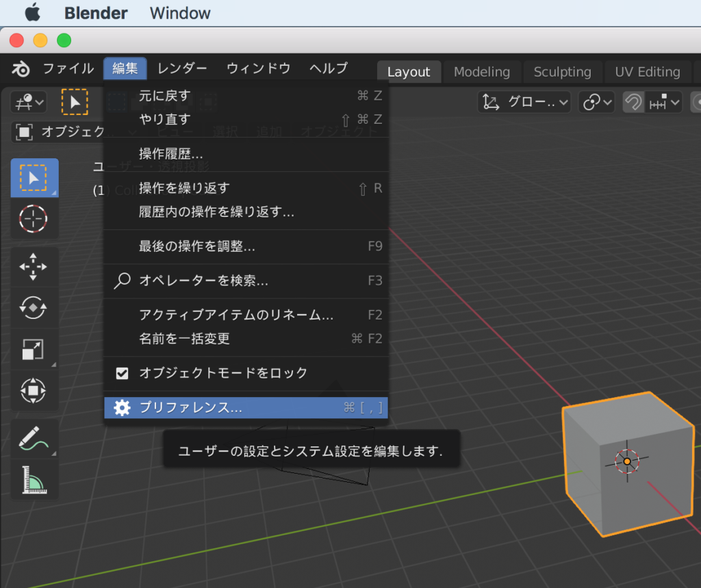Open the snapping options dropdown
701x588 pixels.
665,103
